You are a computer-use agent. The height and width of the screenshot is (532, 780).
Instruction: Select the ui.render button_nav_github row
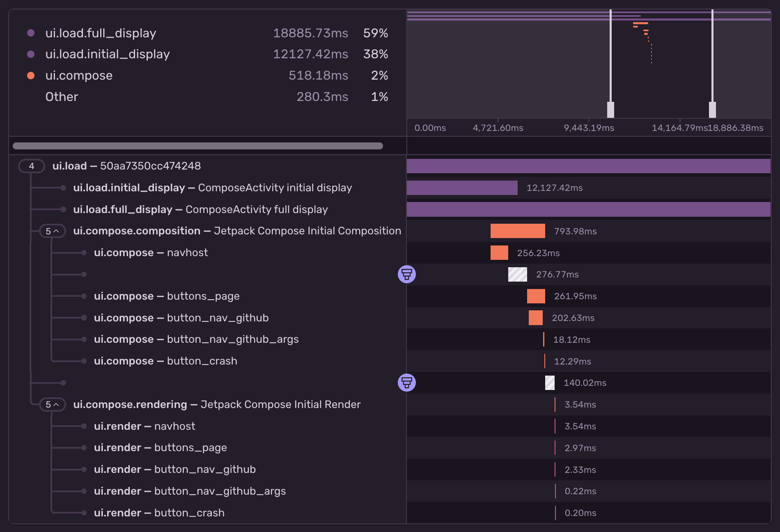(x=174, y=469)
